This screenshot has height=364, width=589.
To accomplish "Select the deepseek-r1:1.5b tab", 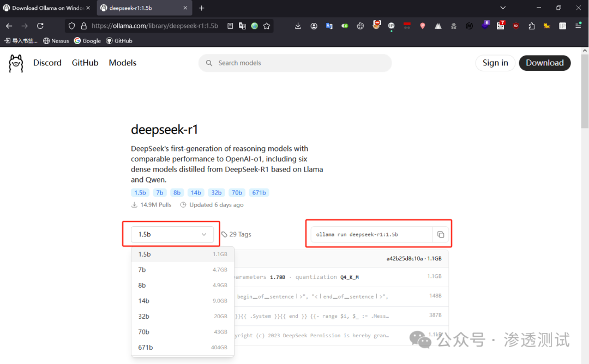I will (x=145, y=8).
